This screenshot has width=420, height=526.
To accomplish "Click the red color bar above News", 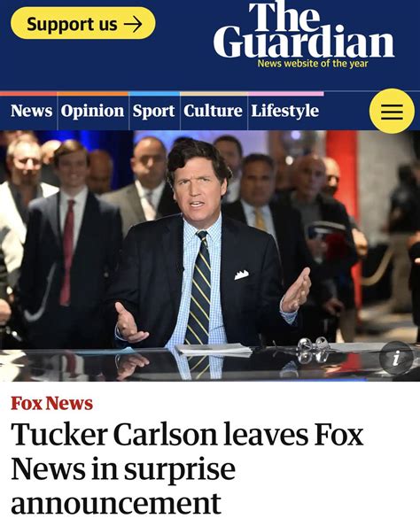I will [28, 94].
